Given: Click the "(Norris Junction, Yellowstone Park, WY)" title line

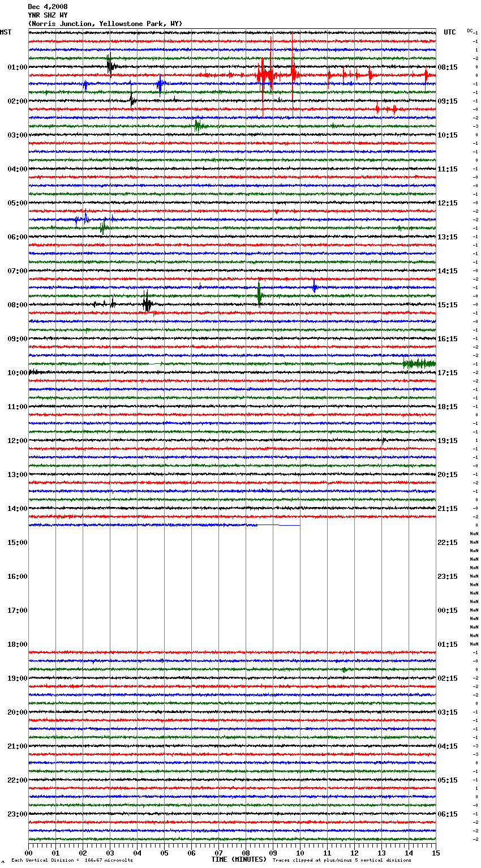Looking at the screenshot, I should pos(105,24).
